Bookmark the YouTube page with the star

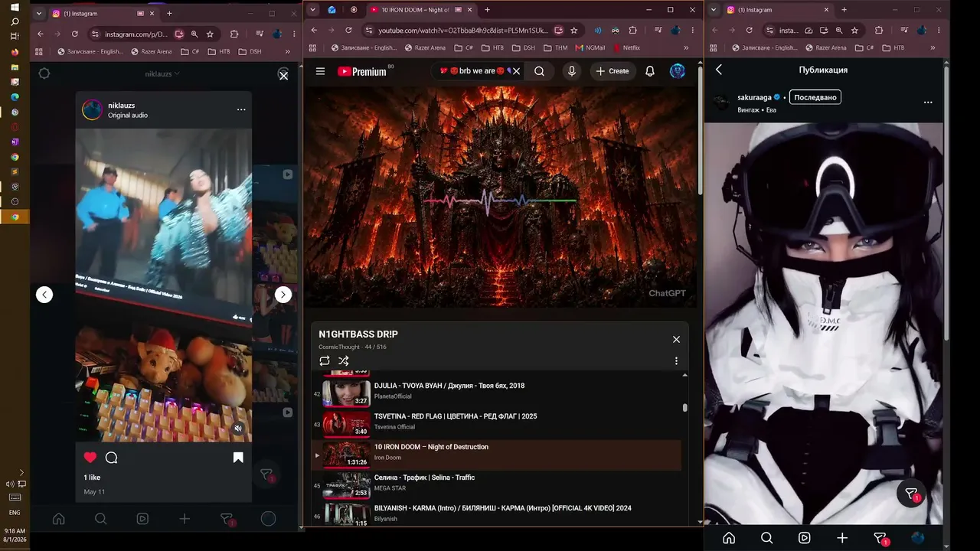[x=574, y=30]
